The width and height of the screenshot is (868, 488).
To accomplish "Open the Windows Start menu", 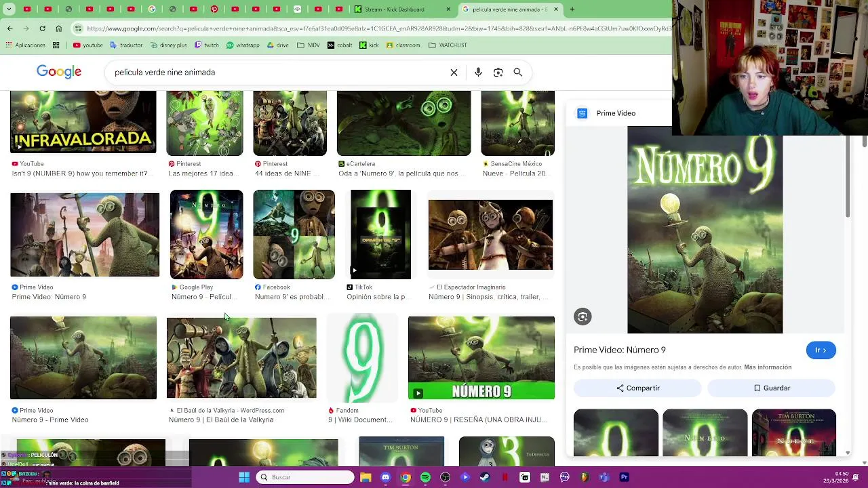I will 244,477.
